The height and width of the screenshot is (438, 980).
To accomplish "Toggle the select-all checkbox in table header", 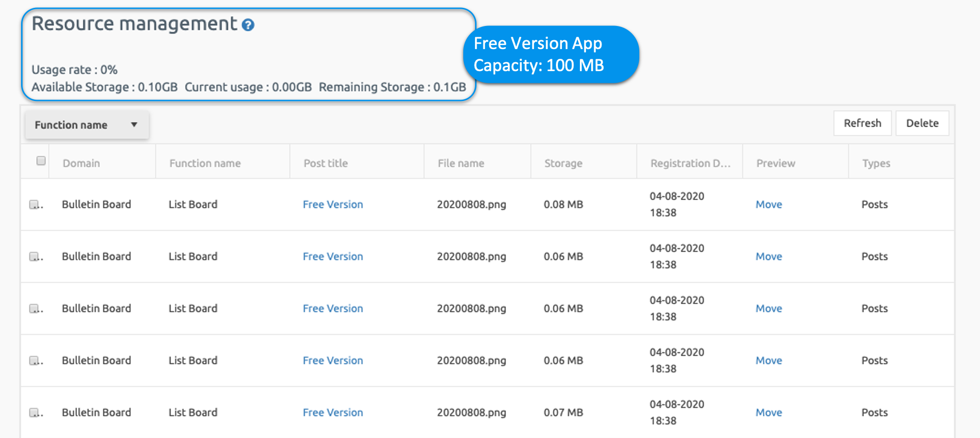I will tap(41, 161).
